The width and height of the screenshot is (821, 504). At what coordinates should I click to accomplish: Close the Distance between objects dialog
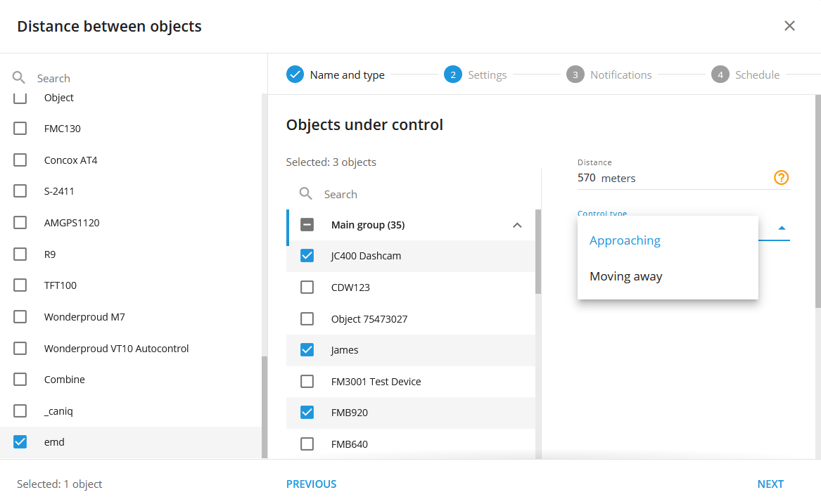pyautogui.click(x=789, y=25)
